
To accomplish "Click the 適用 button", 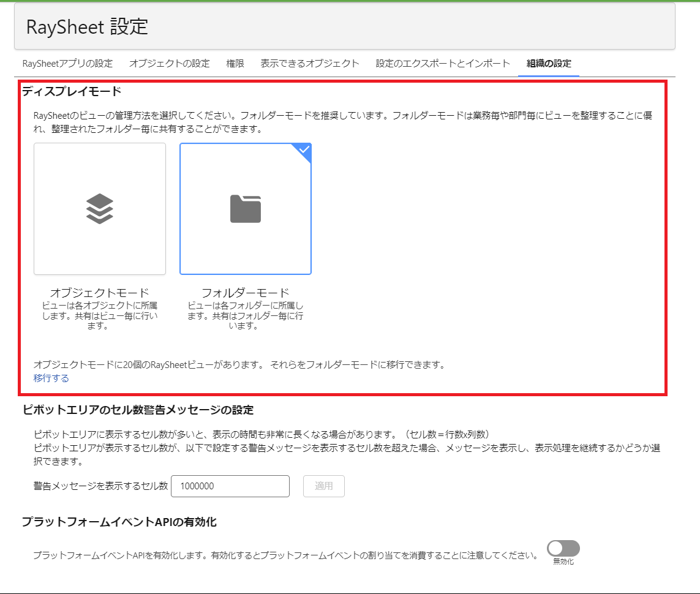I will click(323, 486).
